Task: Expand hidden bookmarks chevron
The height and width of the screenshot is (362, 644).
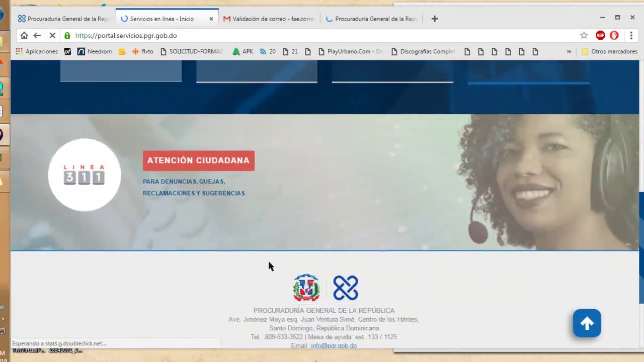Action: coord(569,51)
